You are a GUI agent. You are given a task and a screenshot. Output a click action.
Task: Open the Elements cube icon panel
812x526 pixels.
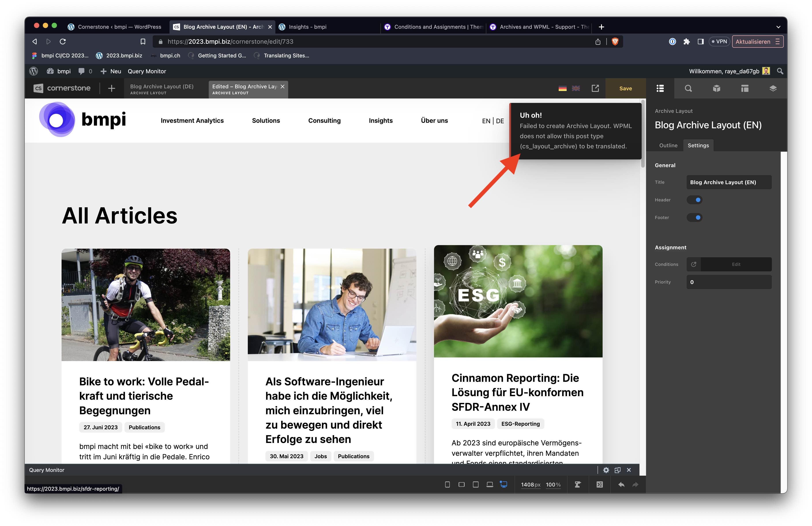click(x=716, y=88)
